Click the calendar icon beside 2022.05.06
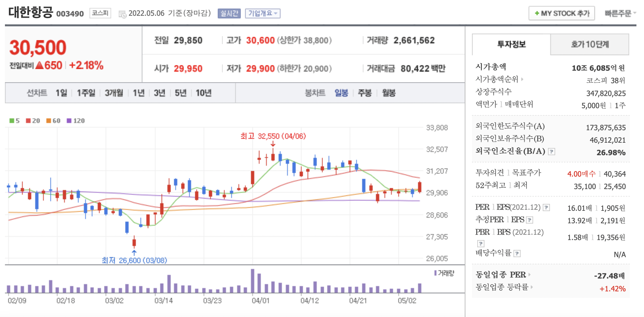Image resolution: width=644 pixels, height=317 pixels. pyautogui.click(x=122, y=14)
